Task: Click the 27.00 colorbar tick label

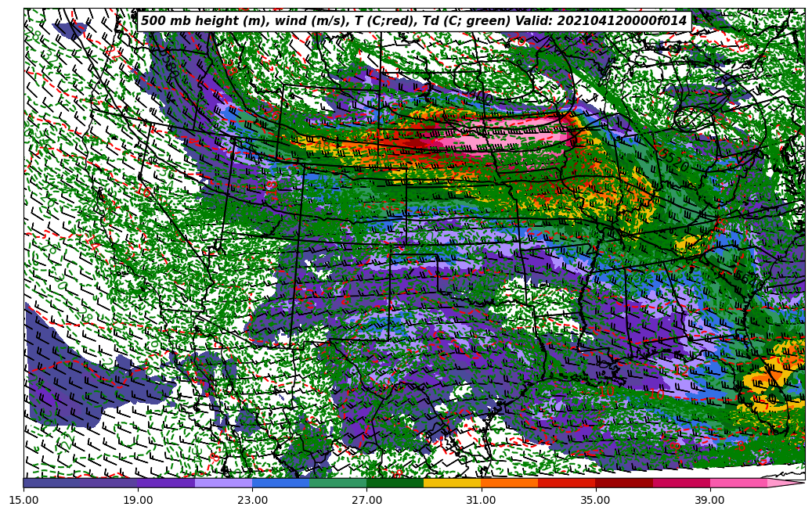Action: point(366,498)
